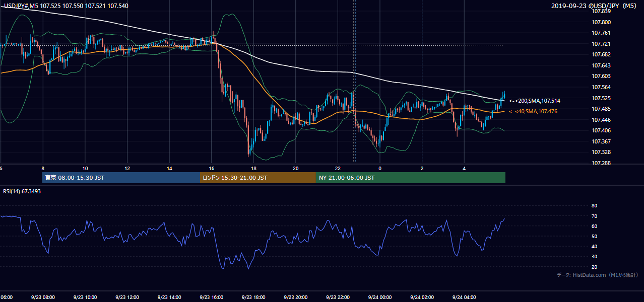This screenshot has width=644, height=302.
Task: Click the London 15:30-21:00 JST session bar
Action: click(258, 178)
